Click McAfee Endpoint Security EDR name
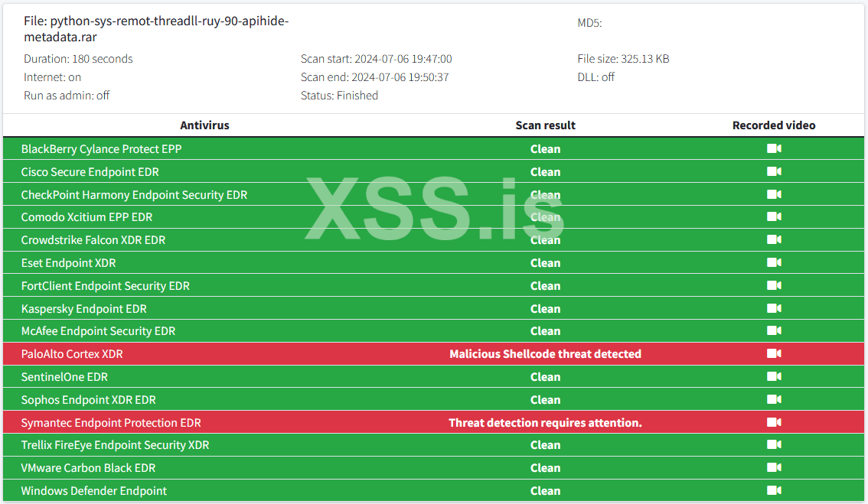The image size is (868, 504). click(x=98, y=331)
